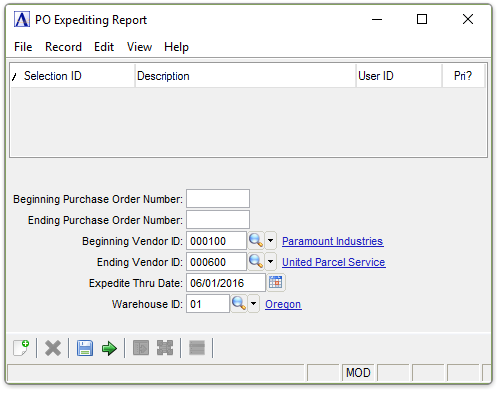Open United Parcel Service vendor link
Screen dimensions: 501x393
[334, 262]
